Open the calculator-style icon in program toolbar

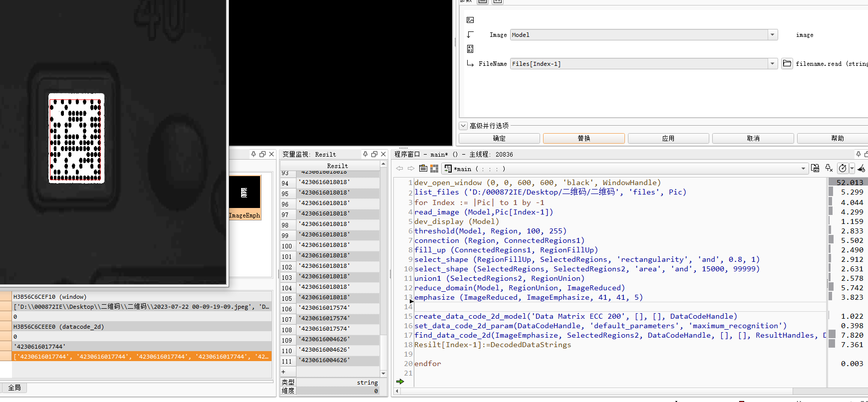click(x=815, y=168)
